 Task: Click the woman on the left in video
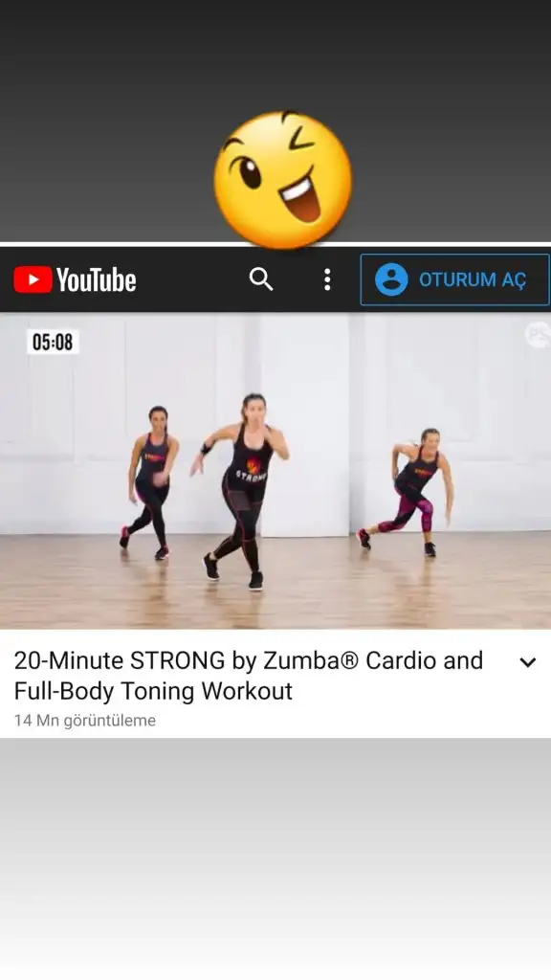[x=150, y=482]
